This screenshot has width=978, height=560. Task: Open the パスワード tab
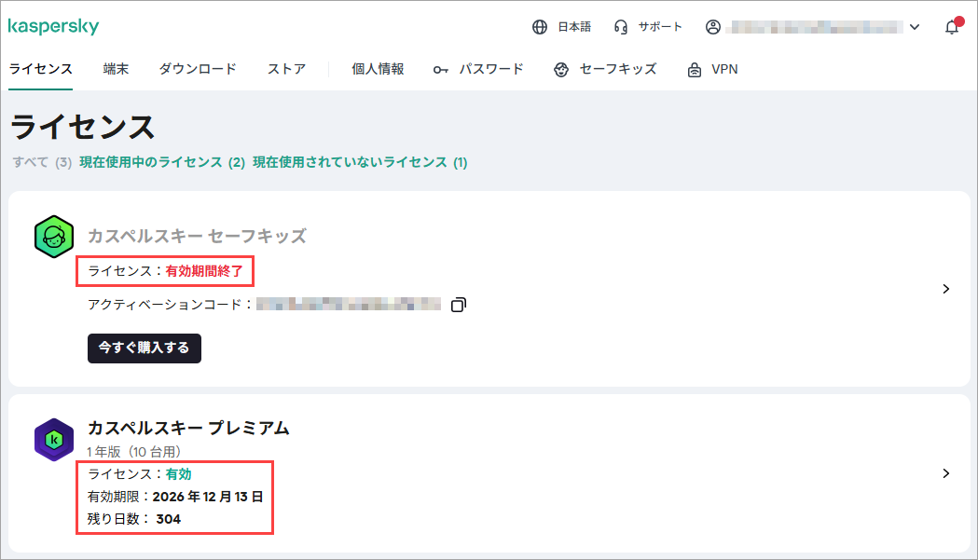491,69
